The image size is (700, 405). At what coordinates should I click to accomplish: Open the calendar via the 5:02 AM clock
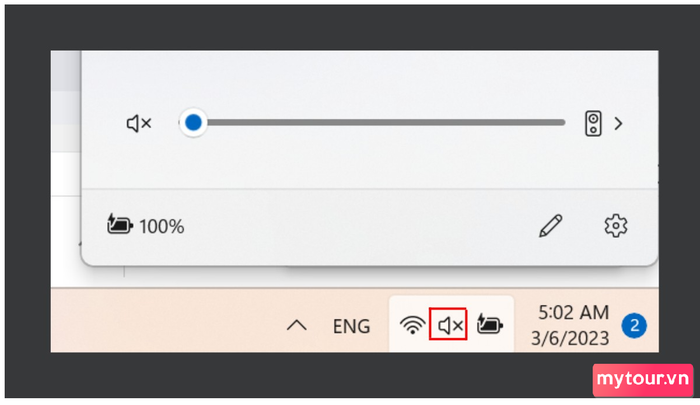coord(573,313)
